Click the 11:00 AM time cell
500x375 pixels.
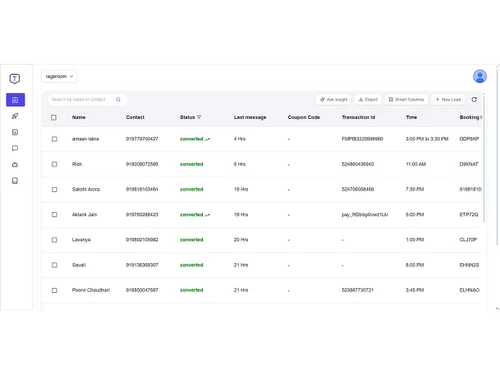(x=416, y=164)
